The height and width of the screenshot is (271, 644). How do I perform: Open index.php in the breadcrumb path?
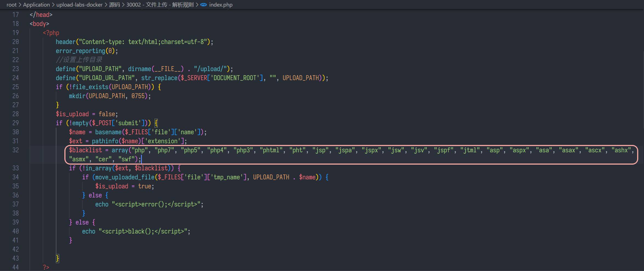coord(221,5)
